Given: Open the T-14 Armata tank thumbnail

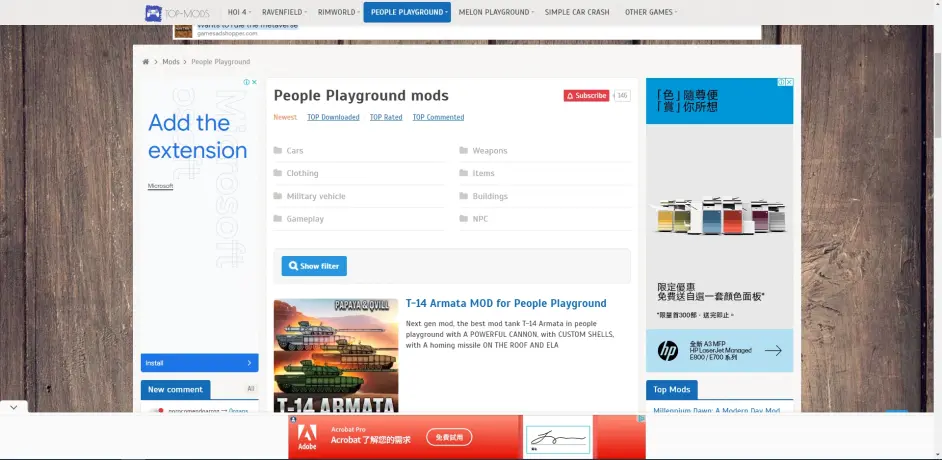Looking at the screenshot, I should coord(336,356).
